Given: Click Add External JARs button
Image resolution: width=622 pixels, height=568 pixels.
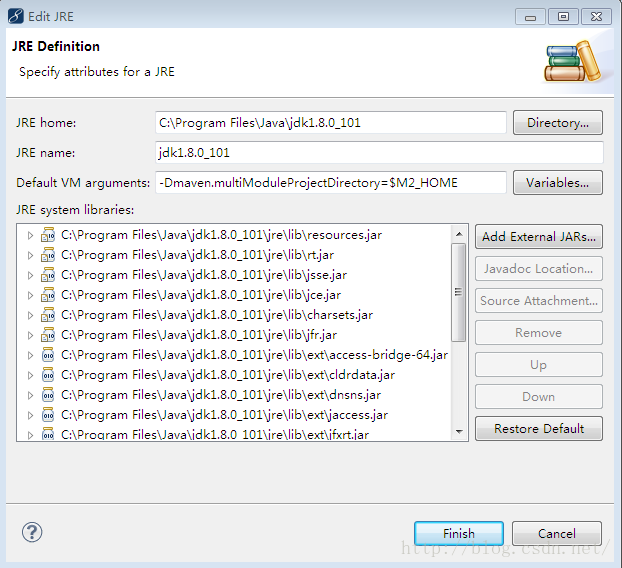Looking at the screenshot, I should coord(539,236).
